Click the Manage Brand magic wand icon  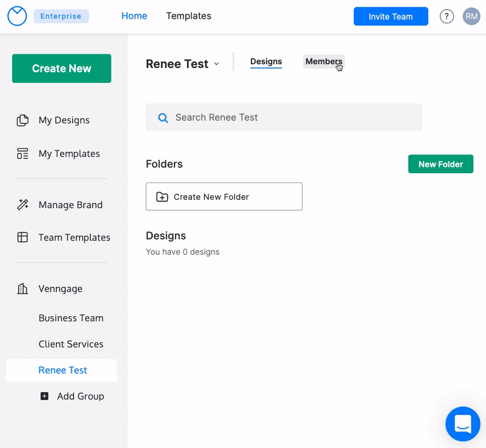[22, 205]
